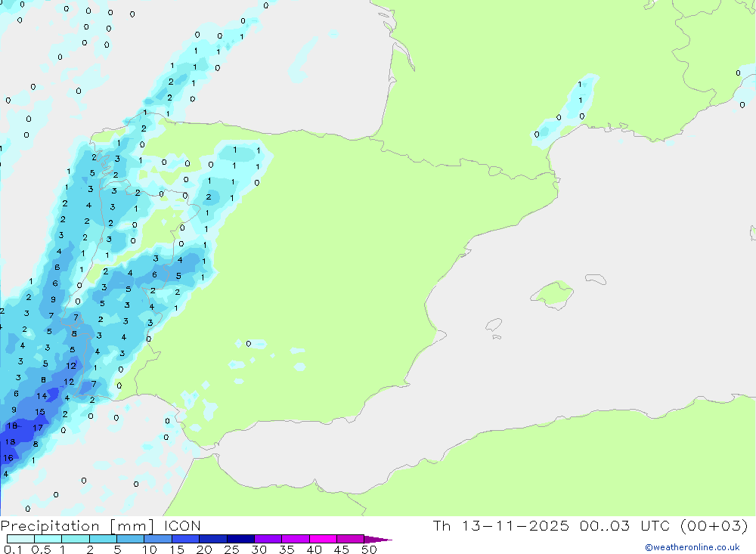756x554 pixels.
Task: Click the map precipitation value "16"
Action: point(8,457)
